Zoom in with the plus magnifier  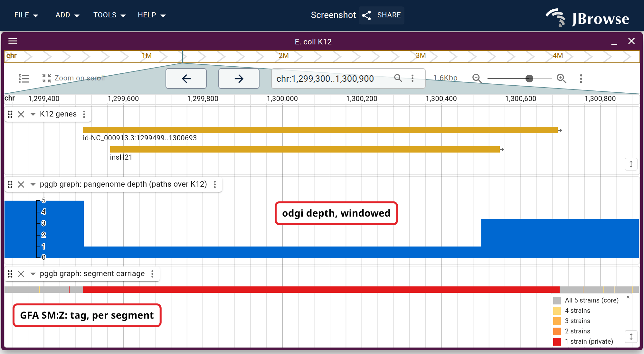561,79
